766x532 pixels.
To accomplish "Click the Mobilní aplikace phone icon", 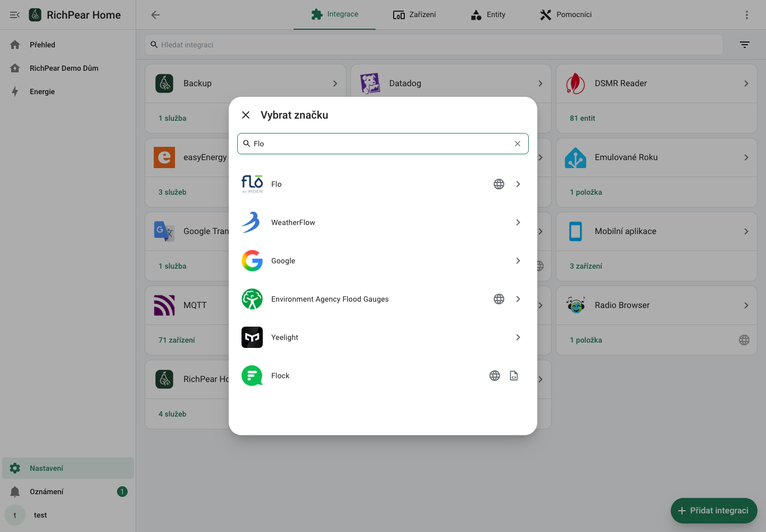I will click(x=576, y=231).
